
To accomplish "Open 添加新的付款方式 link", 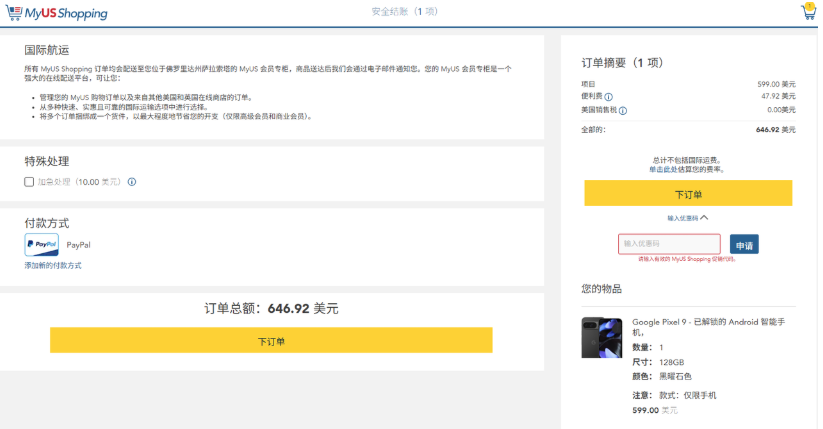I will 53,266.
